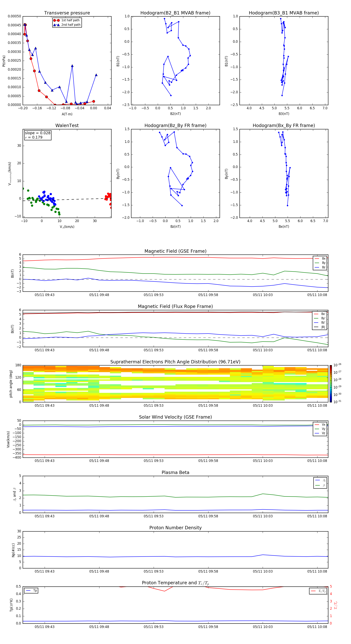Click the '2nd half path' legend entry

pyautogui.click(x=67, y=25)
